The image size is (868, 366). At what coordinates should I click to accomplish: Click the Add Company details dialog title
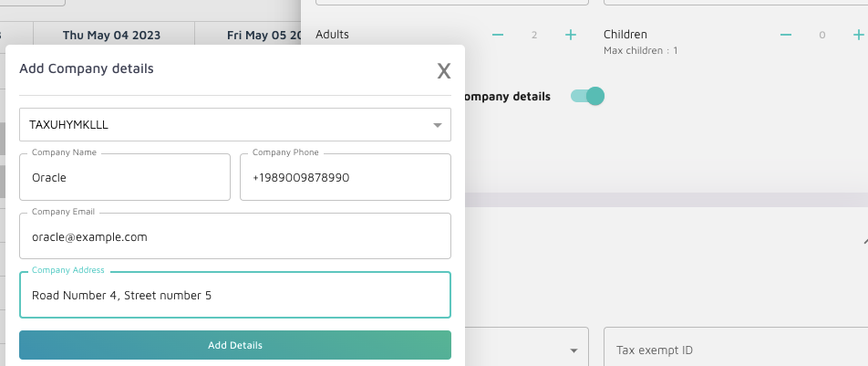pyautogui.click(x=87, y=68)
